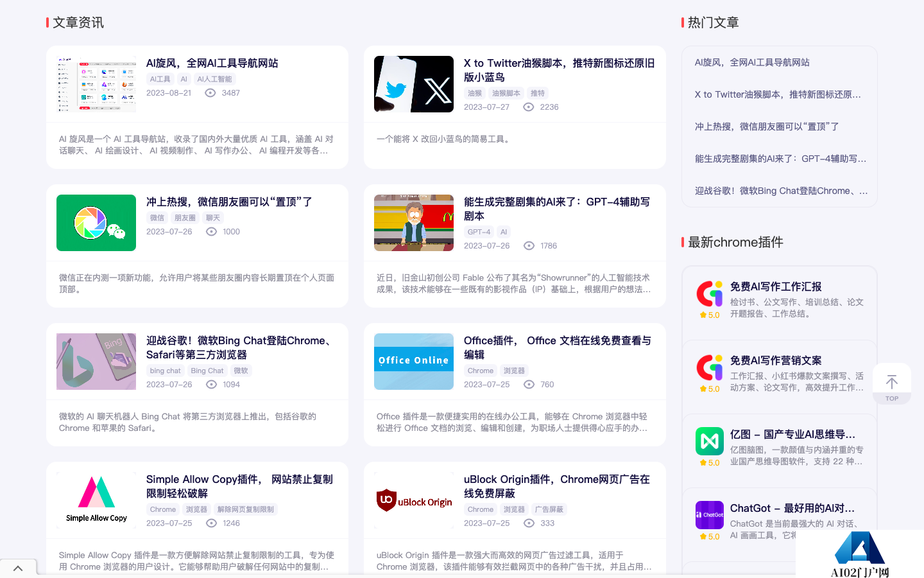Image resolution: width=924 pixels, height=578 pixels.
Task: Click the 微软的 AI 聊天机器人 summary text
Action: point(187,422)
